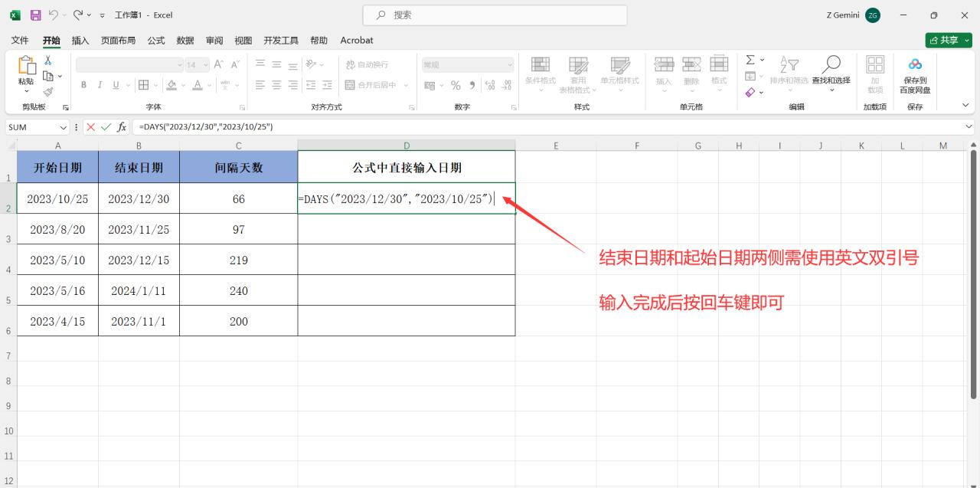Expand the Name Box dropdown showing SUM
This screenshot has height=488, width=980.
point(63,127)
